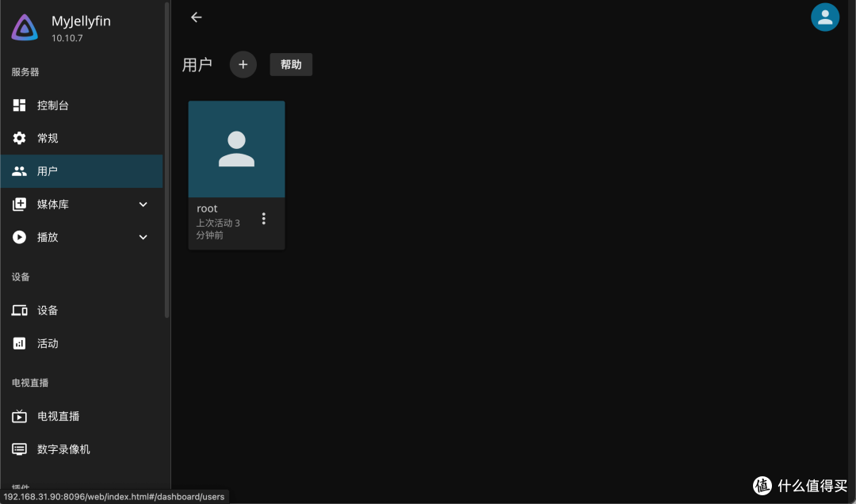The image size is (856, 504).
Task: Expand the 播放 chevron
Action: tap(143, 237)
